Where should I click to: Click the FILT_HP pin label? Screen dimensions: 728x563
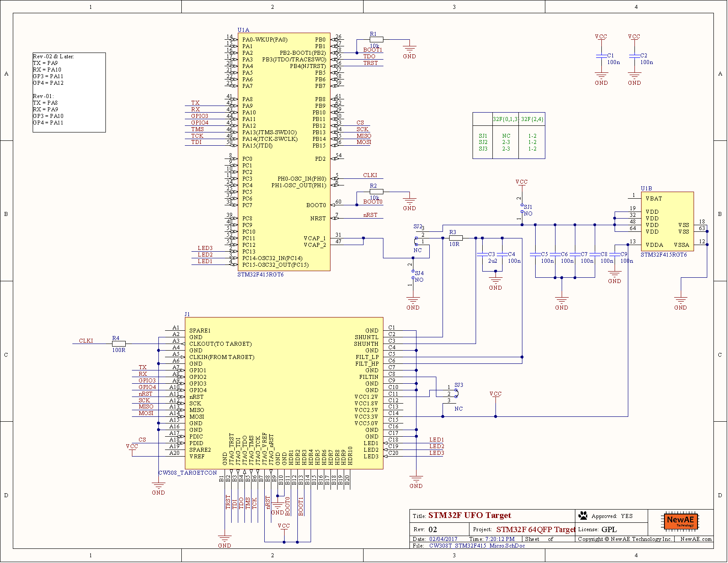pyautogui.click(x=367, y=364)
